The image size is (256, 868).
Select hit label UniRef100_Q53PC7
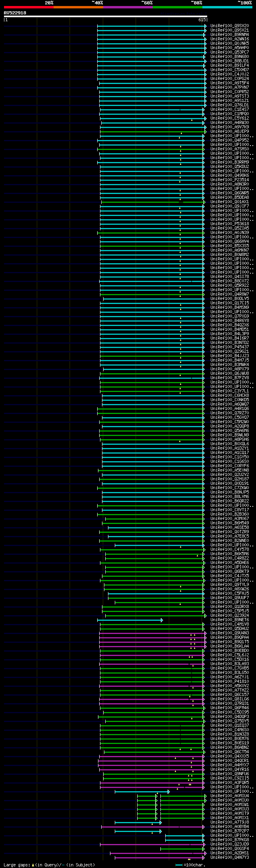(x=230, y=52)
